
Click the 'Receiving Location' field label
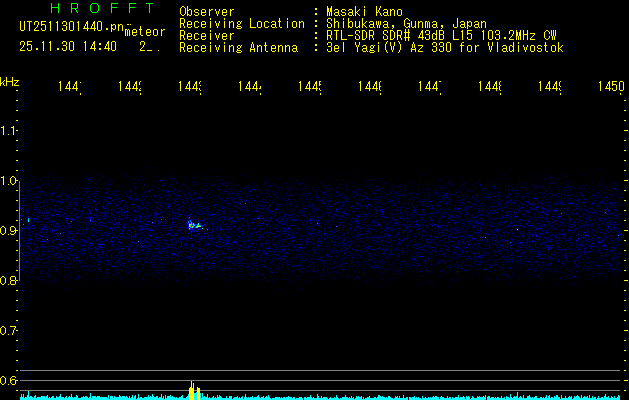[x=241, y=24]
